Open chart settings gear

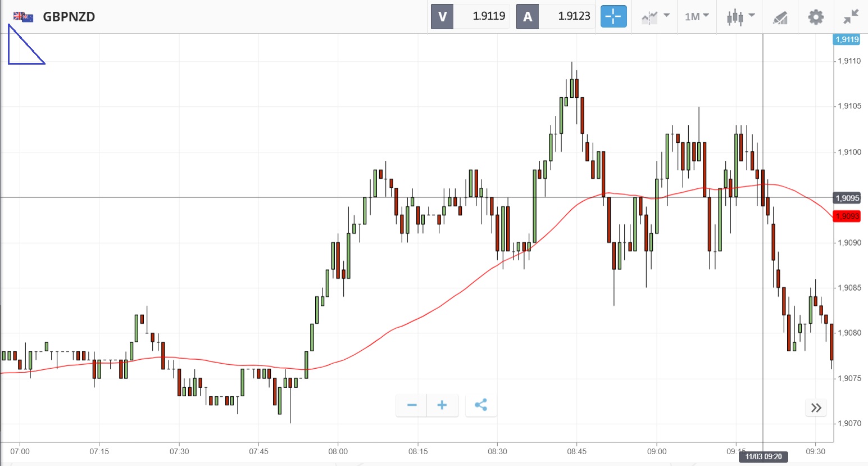[x=816, y=17]
